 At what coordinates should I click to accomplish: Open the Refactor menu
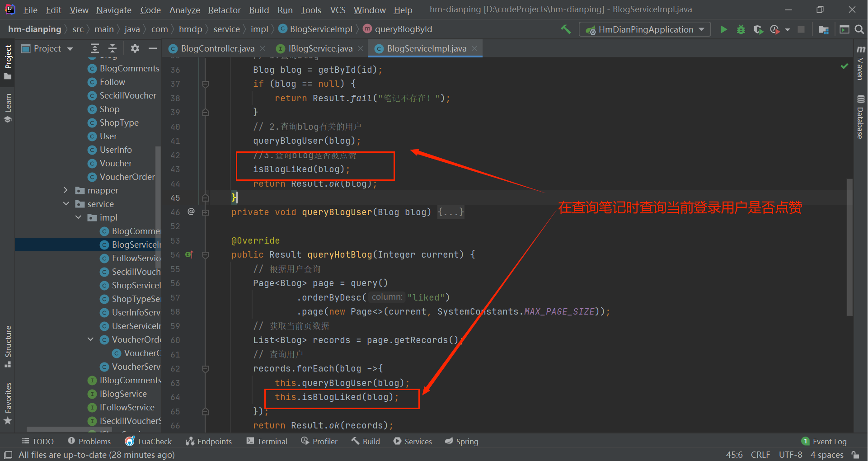pyautogui.click(x=224, y=10)
